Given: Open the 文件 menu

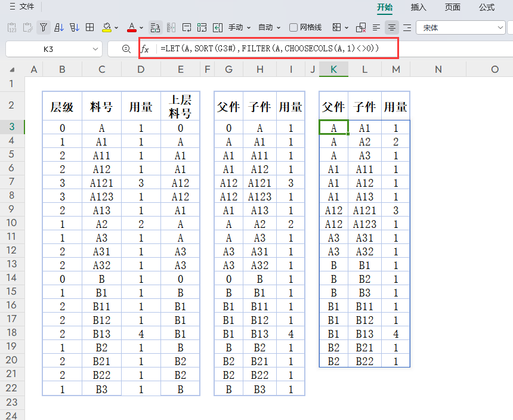Looking at the screenshot, I should [x=26, y=7].
